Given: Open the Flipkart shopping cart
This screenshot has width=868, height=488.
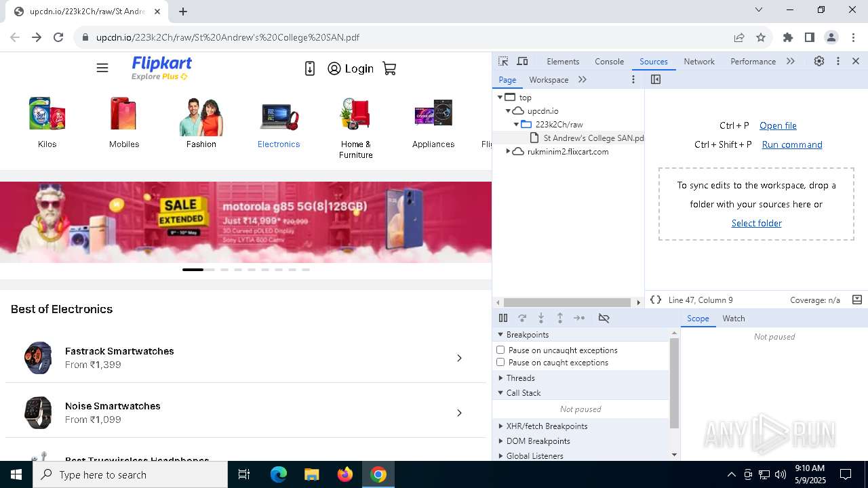Looking at the screenshot, I should 389,68.
